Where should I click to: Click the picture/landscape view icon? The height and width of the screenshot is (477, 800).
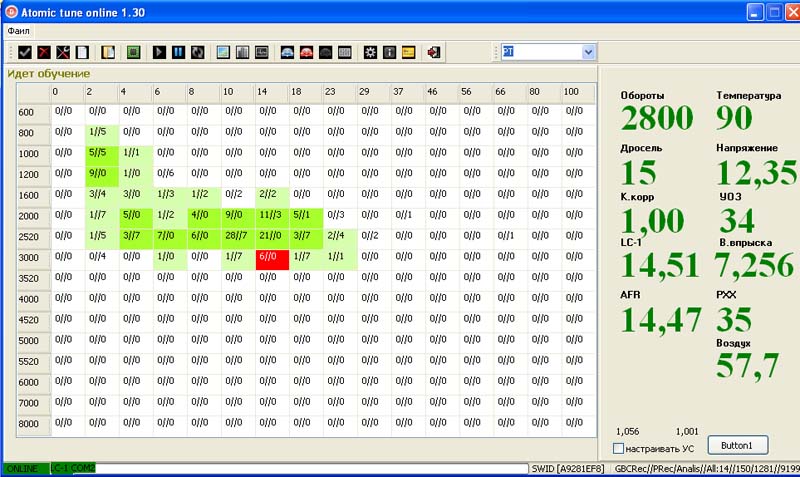[x=223, y=52]
